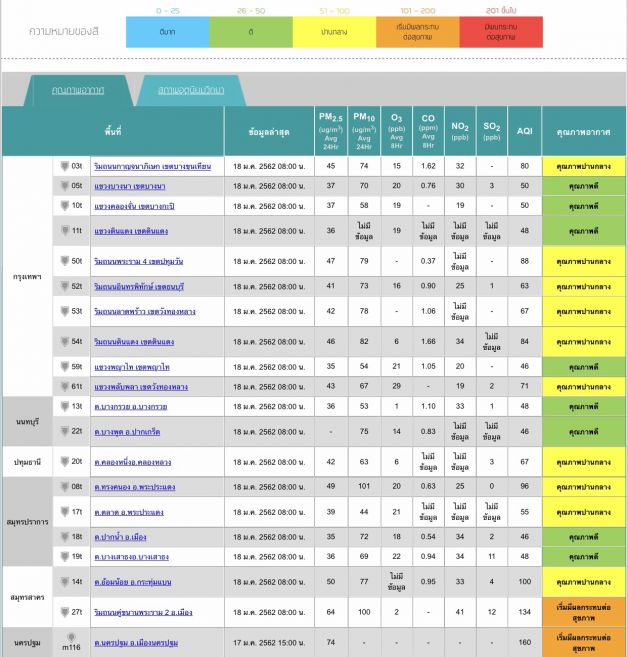Open the station link in row 20t
Image resolution: width=628 pixels, height=657 pixels.
coord(132,462)
